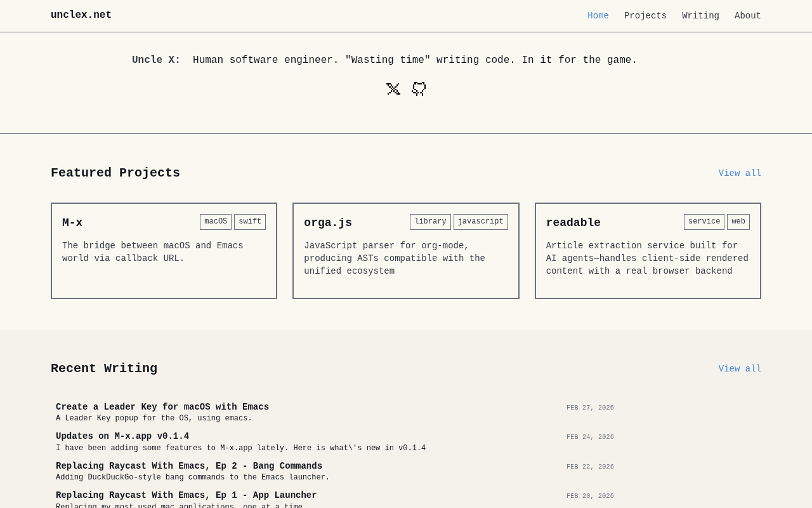The width and height of the screenshot is (812, 508).
Task: Open the Projects nav link
Action: 645,16
